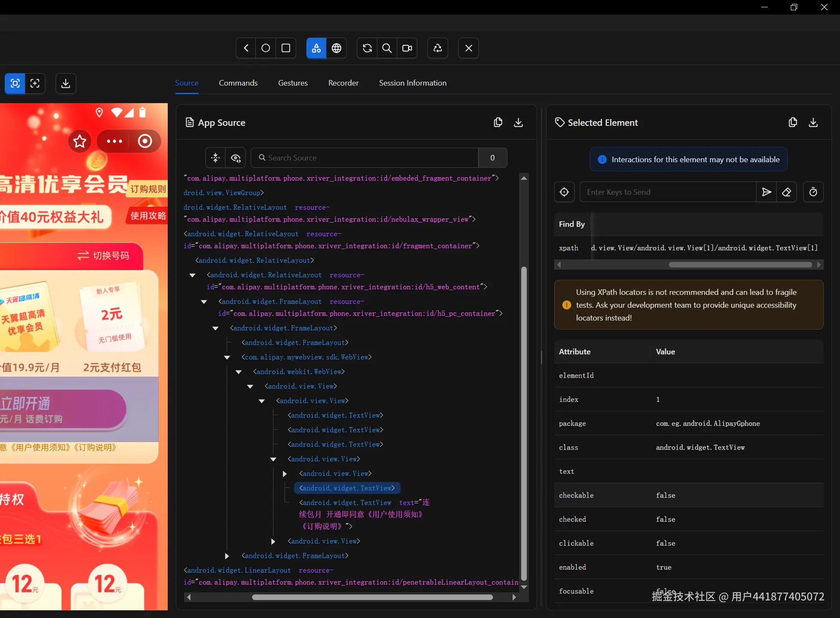
Task: Tap the selected element with the target icon
Action: (x=564, y=192)
